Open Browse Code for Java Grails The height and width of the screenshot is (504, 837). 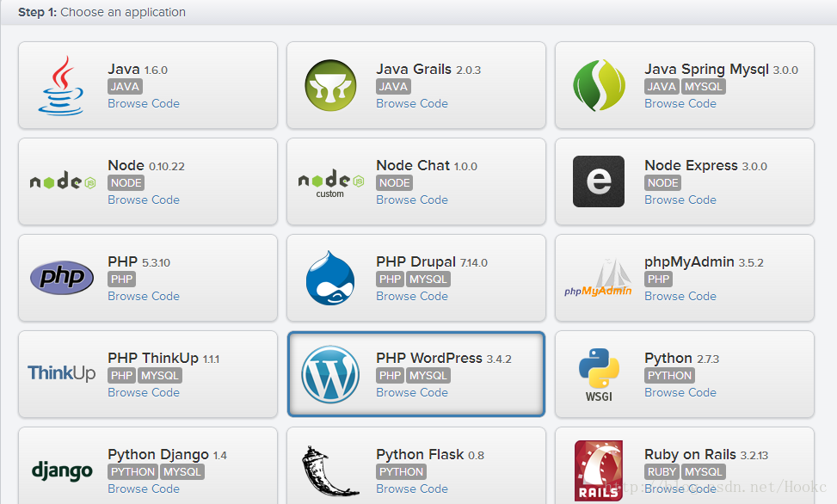tap(412, 103)
